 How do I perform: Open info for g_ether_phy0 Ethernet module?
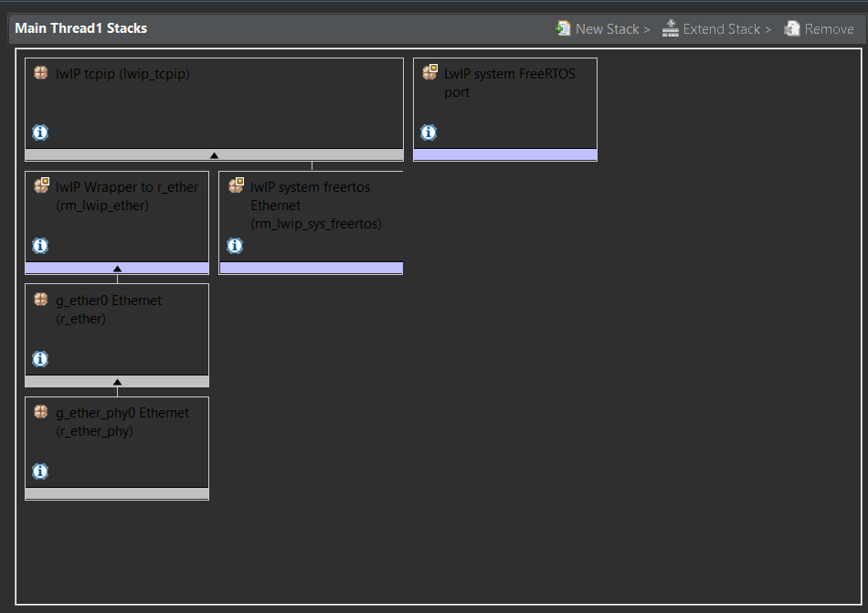click(x=40, y=470)
